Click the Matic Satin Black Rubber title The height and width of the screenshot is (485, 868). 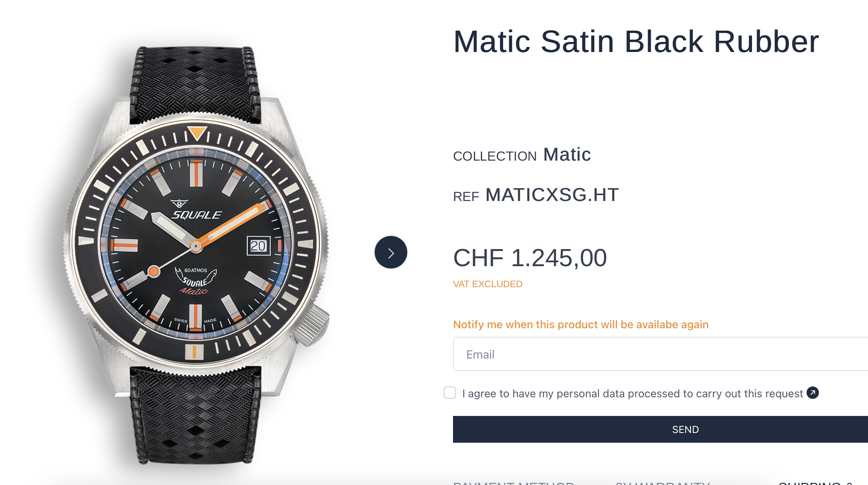(636, 42)
